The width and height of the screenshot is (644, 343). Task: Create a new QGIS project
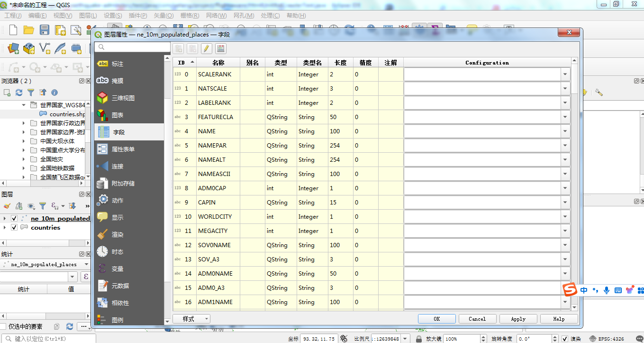(x=13, y=30)
